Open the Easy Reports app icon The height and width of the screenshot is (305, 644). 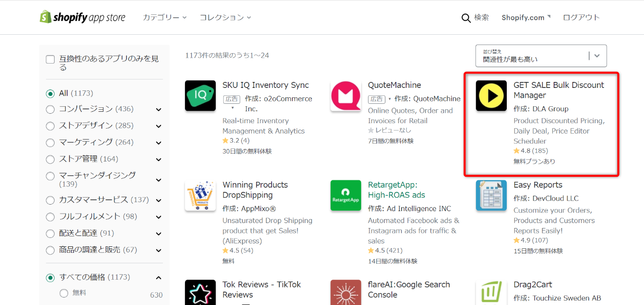click(491, 195)
